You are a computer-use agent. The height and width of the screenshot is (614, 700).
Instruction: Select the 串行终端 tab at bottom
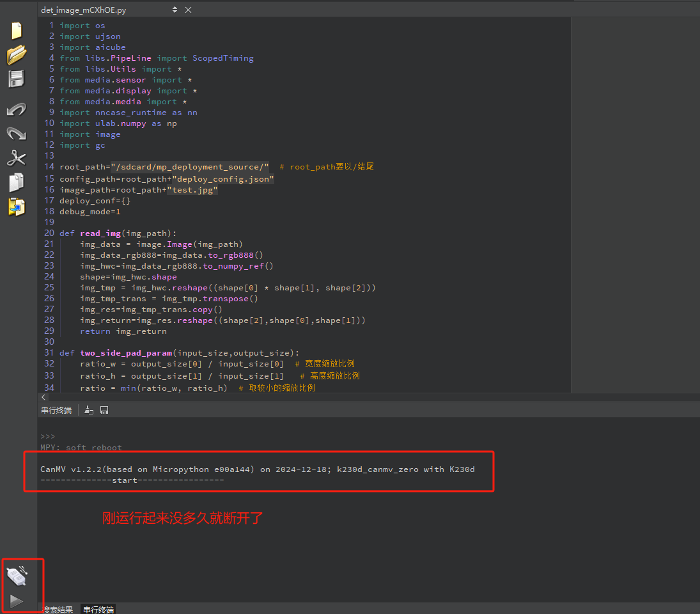[x=98, y=610]
